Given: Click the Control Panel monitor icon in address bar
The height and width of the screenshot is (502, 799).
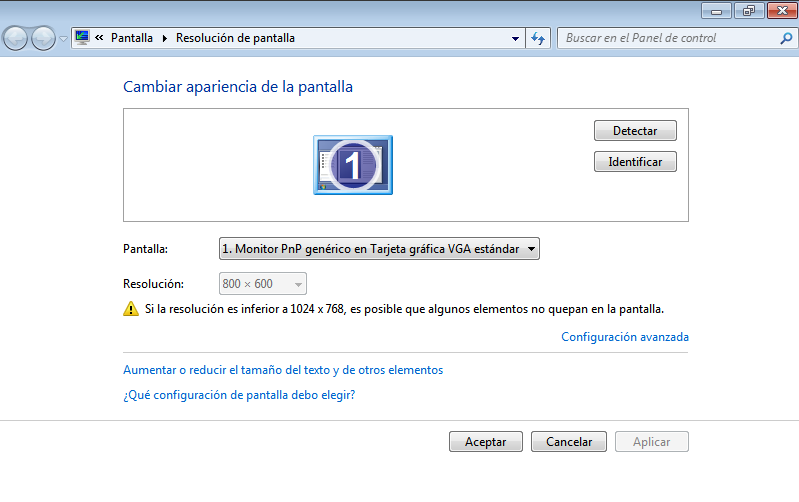Looking at the screenshot, I should click(82, 38).
